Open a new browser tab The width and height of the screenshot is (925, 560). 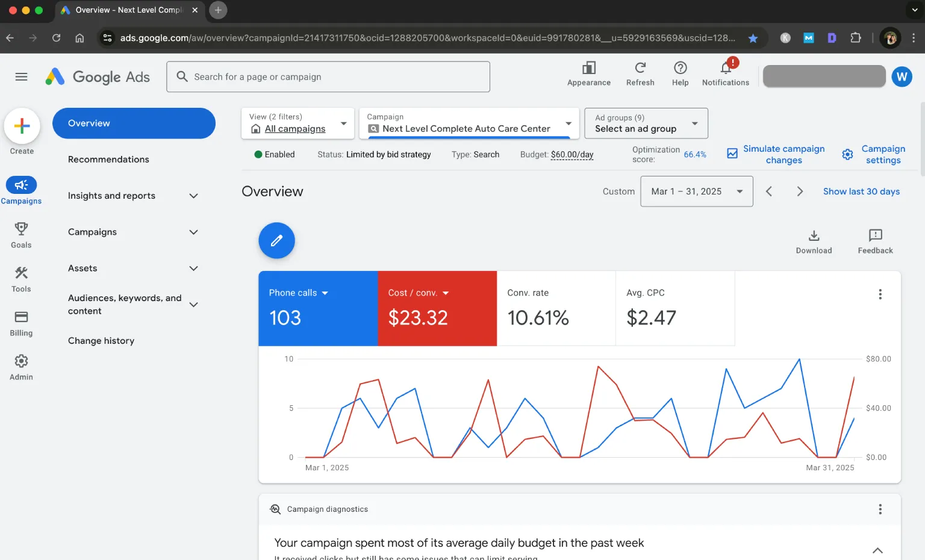click(x=218, y=10)
